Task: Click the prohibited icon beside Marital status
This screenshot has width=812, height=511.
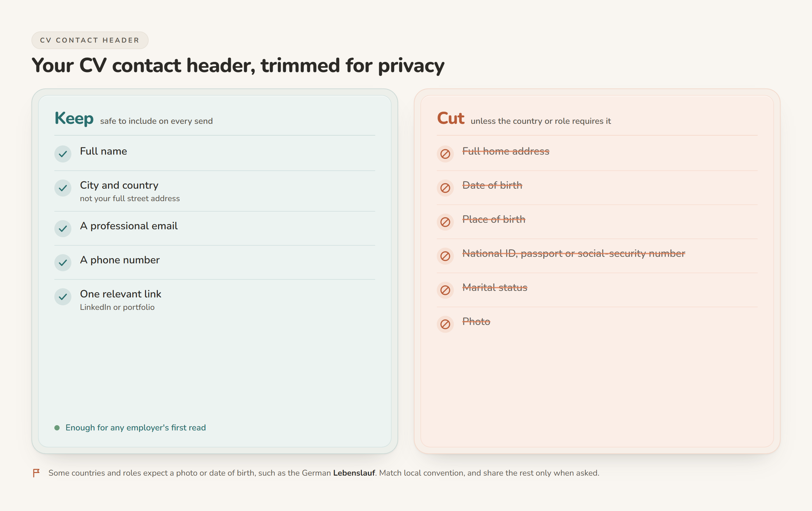Action: click(445, 290)
